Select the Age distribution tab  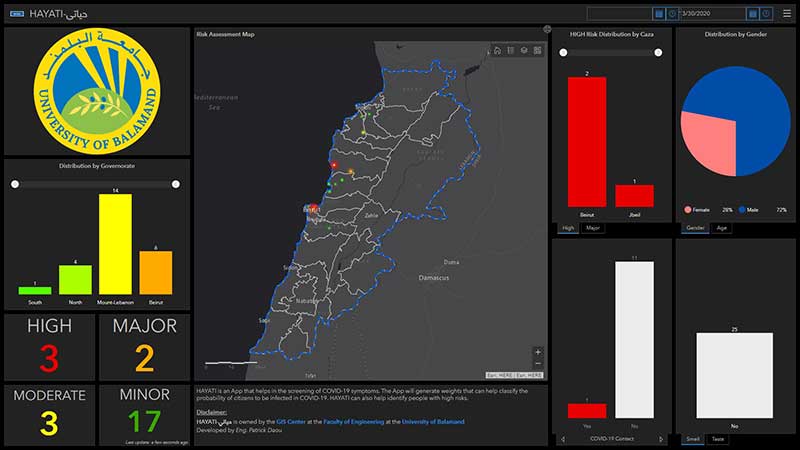722,228
